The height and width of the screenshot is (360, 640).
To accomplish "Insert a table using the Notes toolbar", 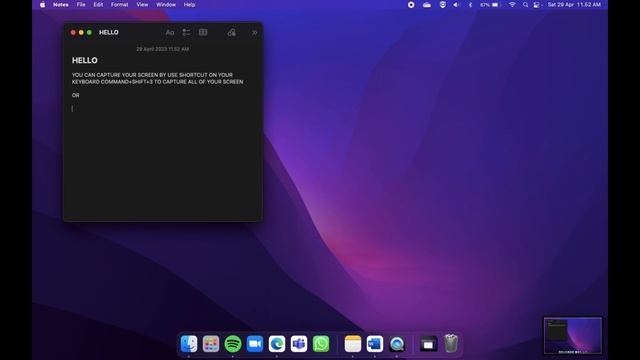I will [203, 32].
